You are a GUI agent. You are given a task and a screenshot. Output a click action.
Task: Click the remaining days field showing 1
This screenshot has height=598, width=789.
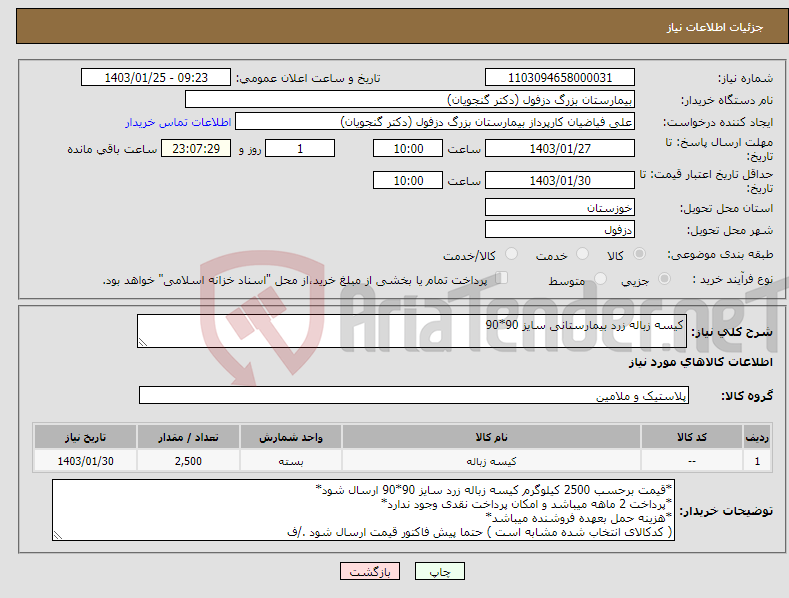[300, 148]
